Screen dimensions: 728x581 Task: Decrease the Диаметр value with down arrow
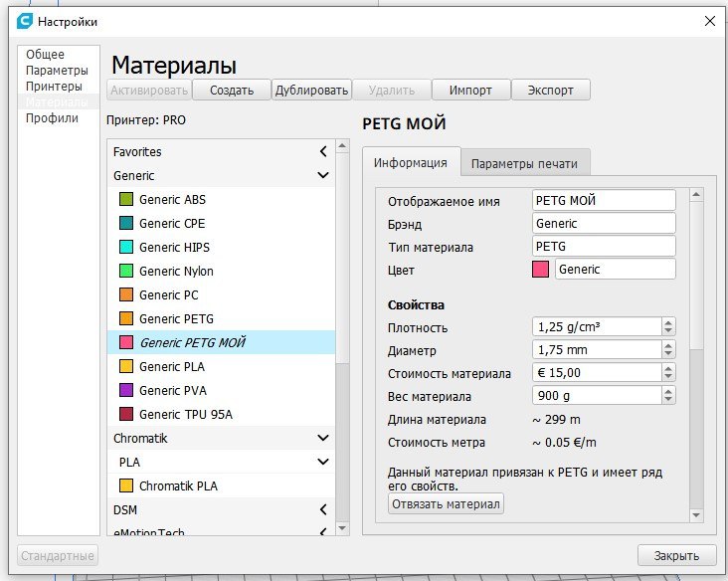(668, 354)
